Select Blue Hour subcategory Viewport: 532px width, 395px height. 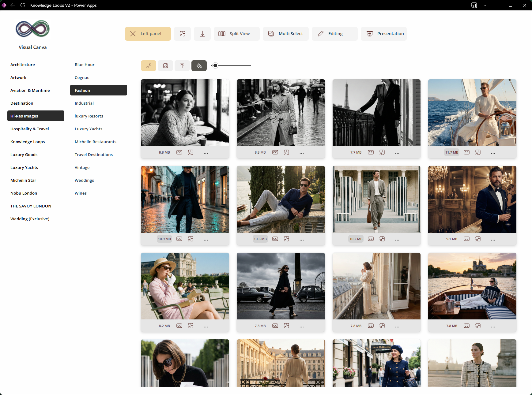point(85,65)
